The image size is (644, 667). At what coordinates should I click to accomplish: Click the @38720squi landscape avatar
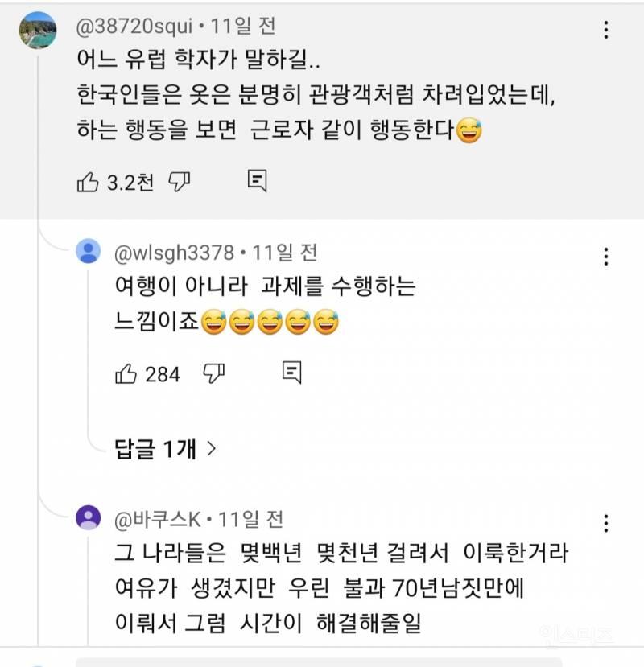[x=37, y=32]
